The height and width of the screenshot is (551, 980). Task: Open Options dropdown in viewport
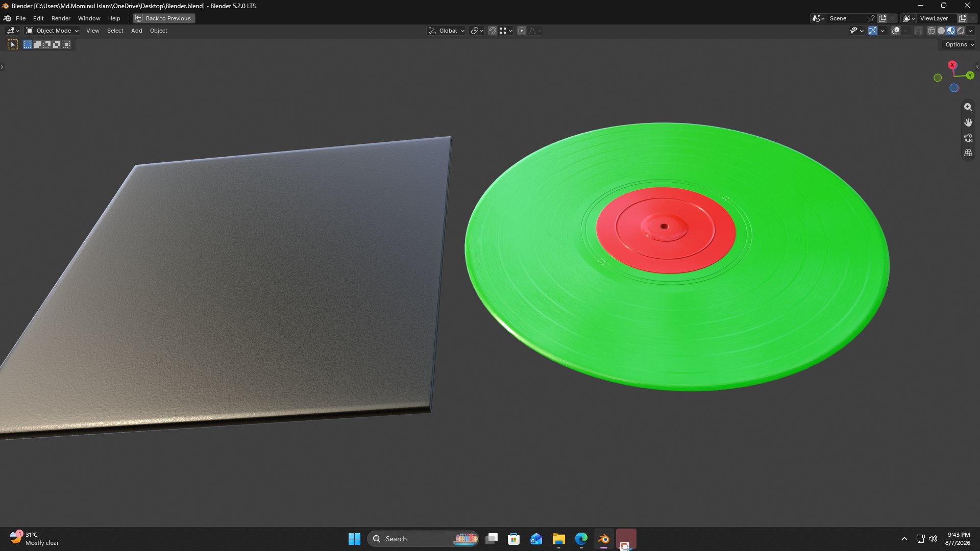[959, 45]
